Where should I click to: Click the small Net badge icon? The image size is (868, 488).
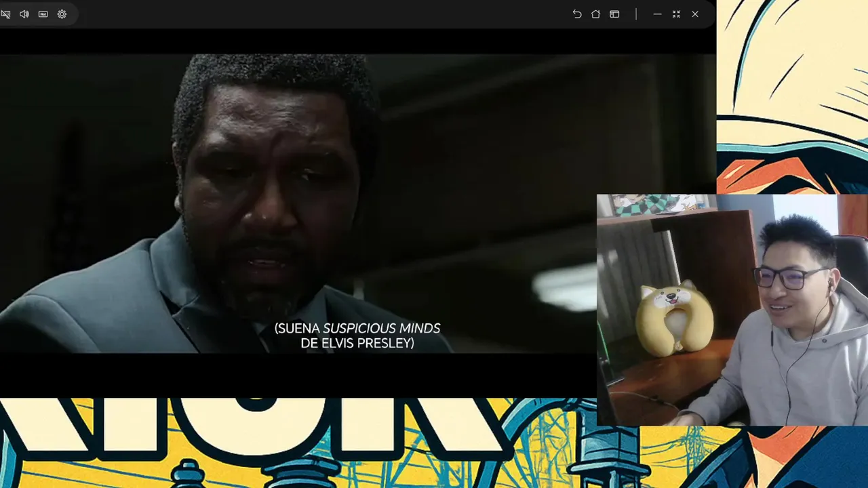[43, 14]
